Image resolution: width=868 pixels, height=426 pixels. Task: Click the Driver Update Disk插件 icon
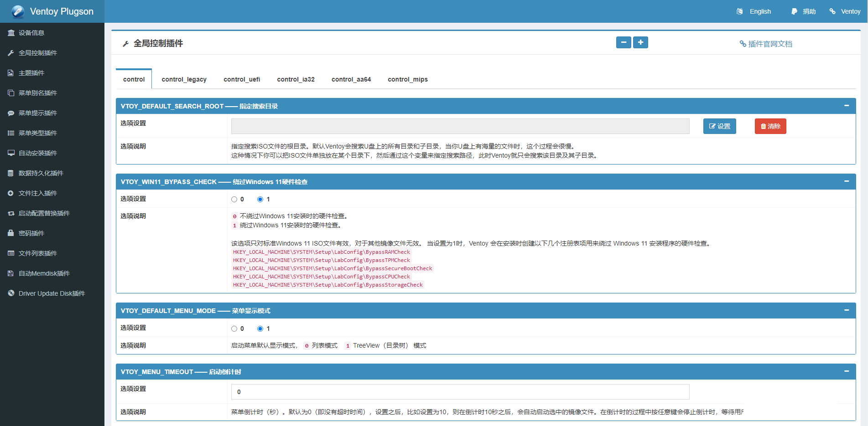coord(11,293)
